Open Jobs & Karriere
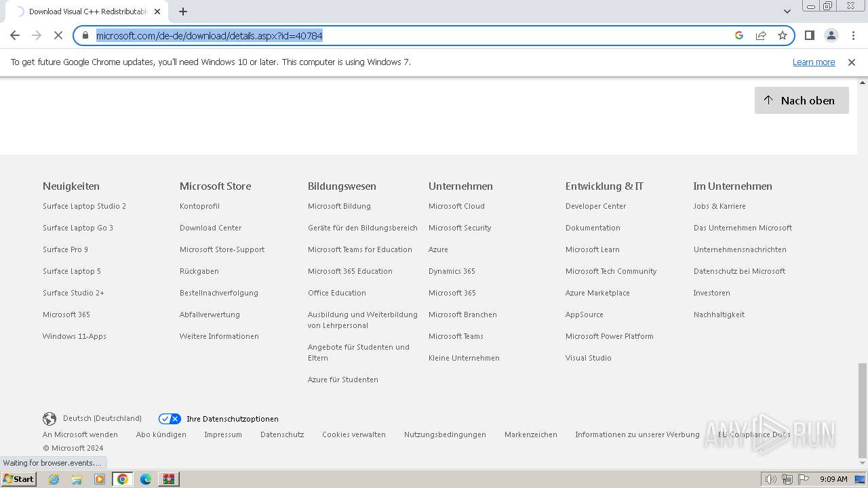 pos(719,206)
